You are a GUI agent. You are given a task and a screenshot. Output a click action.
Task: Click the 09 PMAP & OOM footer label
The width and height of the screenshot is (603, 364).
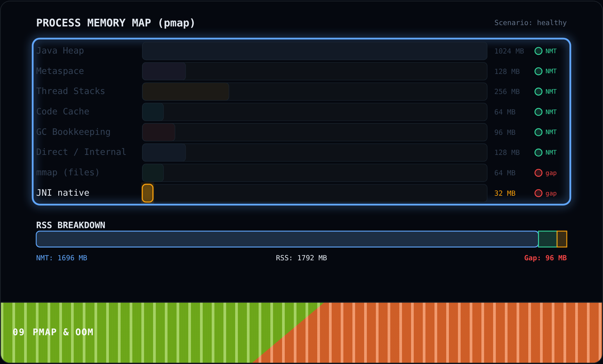(x=53, y=332)
